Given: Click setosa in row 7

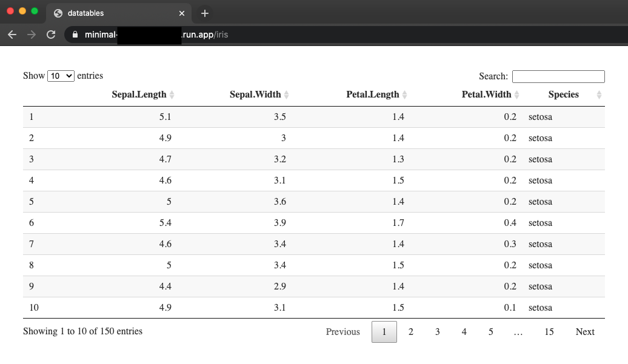Looking at the screenshot, I should coord(540,244).
